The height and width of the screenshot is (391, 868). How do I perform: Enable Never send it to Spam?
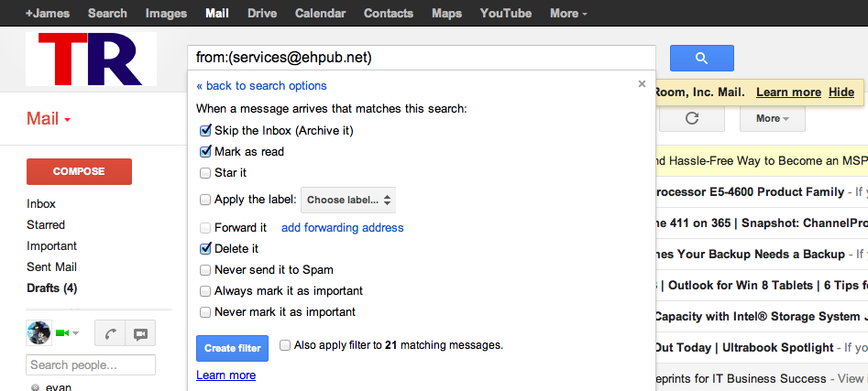(205, 270)
